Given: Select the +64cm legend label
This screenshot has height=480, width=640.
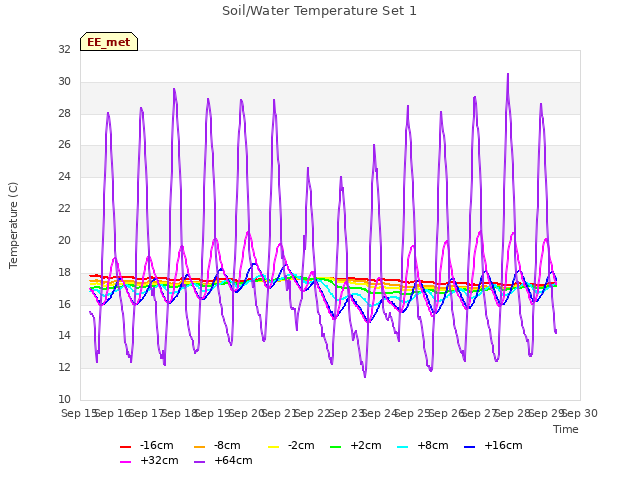Looking at the screenshot, I should 233,460.
